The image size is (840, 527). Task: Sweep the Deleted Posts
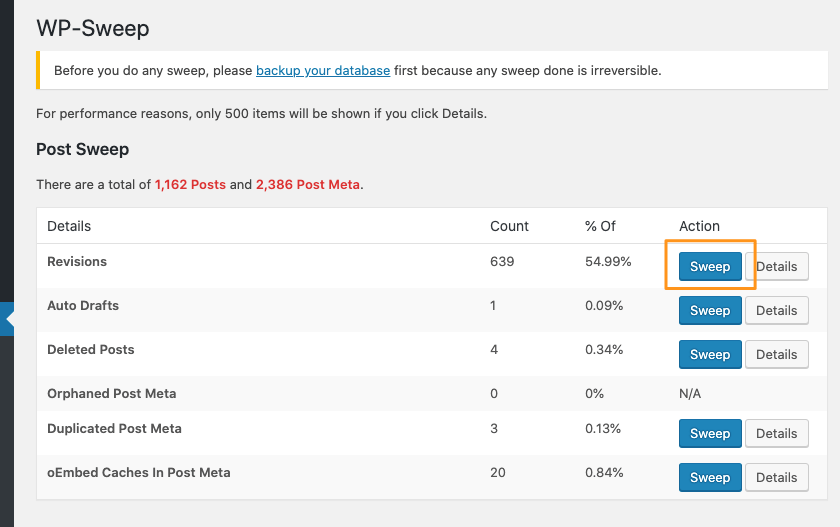(x=710, y=355)
